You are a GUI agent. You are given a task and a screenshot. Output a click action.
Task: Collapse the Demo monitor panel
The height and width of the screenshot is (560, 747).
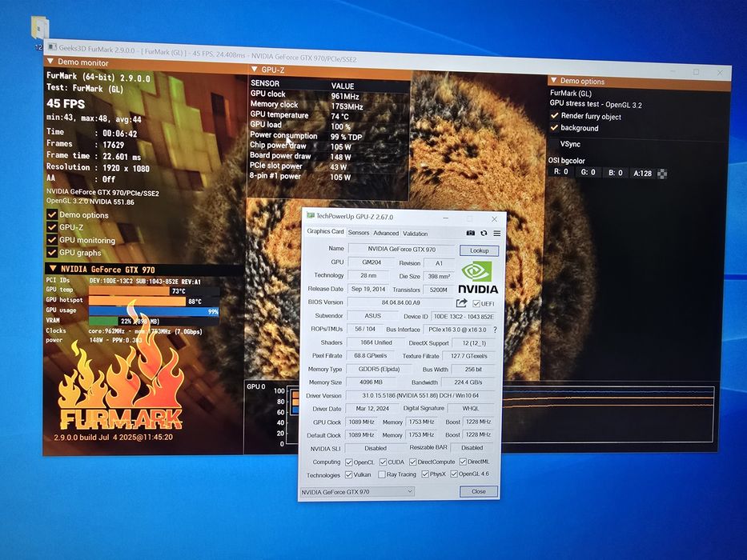click(50, 62)
